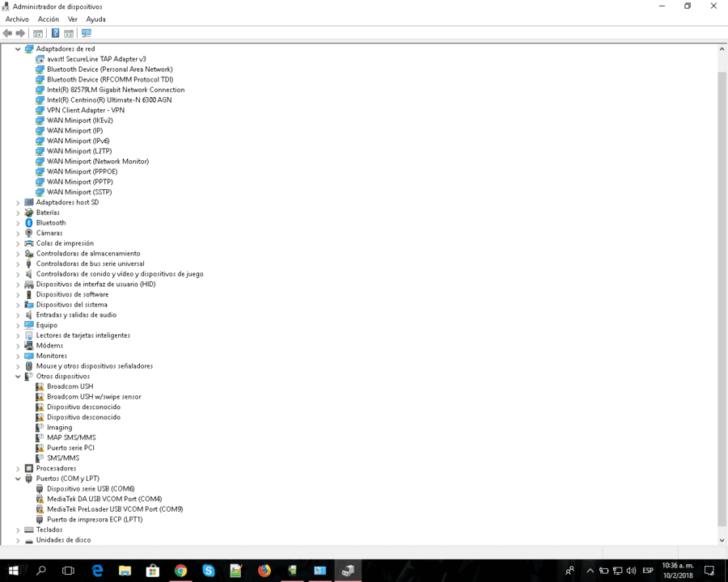Select Entradas y salidas de audio
The width and height of the screenshot is (728, 582).
coord(76,314)
